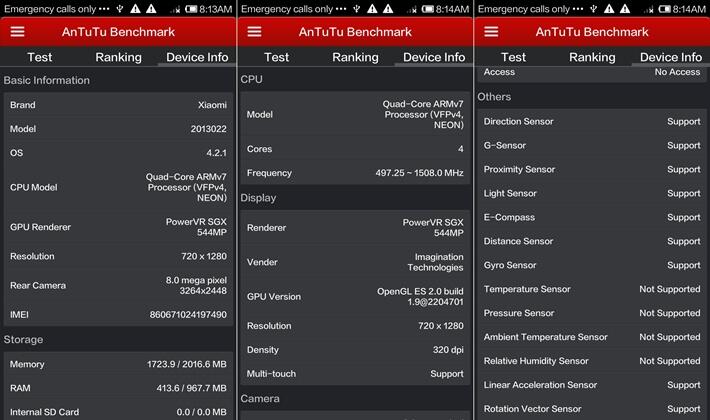710x420 pixels.
Task: Tap the Relative Humidity Sensor row
Action: pyautogui.click(x=592, y=361)
